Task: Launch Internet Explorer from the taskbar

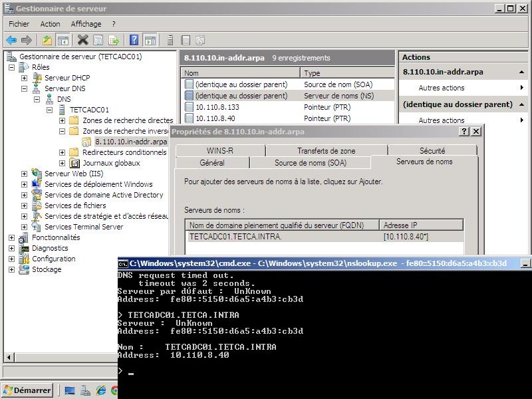Action: [101, 390]
